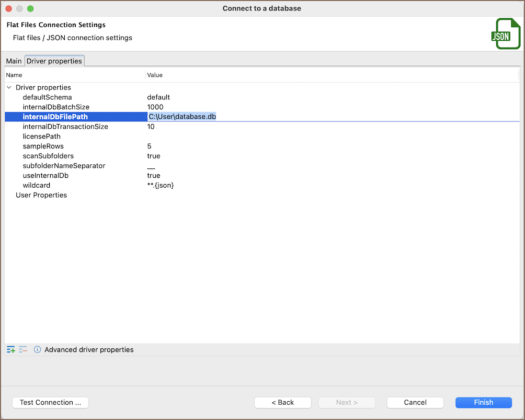
Task: Open the Advanced driver properties link
Action: [89, 349]
